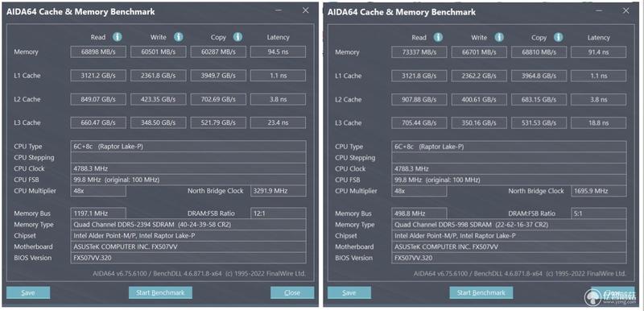This screenshot has width=644, height=311.
Task: Click Copy info icon in right window
Action: (x=559, y=37)
